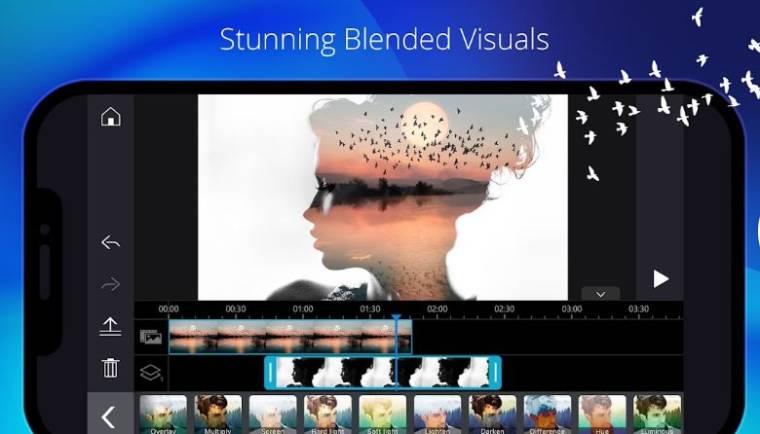Delete selected clip with trash icon
760x434 pixels.
pyautogui.click(x=110, y=368)
